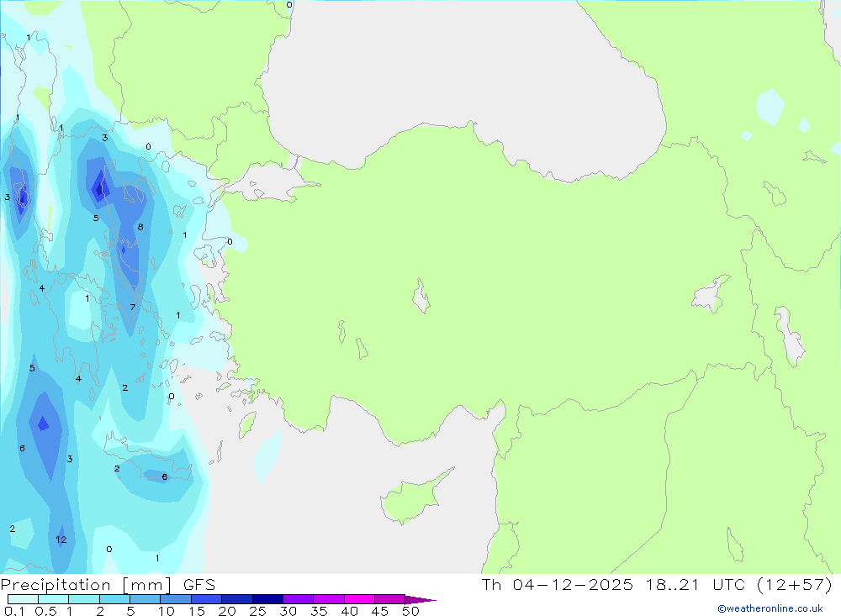Click the 0.5–1 mm legend color swatch
The image size is (841, 616).
point(53,599)
